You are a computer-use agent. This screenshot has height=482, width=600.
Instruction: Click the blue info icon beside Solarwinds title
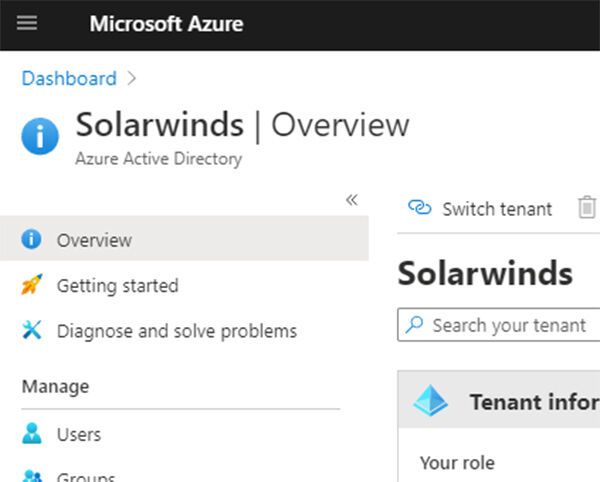[x=40, y=136]
